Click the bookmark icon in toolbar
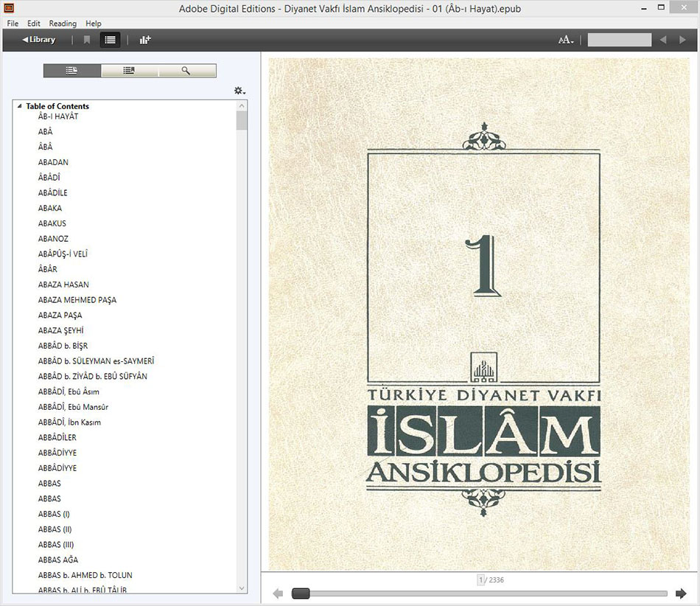Image resolution: width=700 pixels, height=606 pixels. click(x=87, y=40)
